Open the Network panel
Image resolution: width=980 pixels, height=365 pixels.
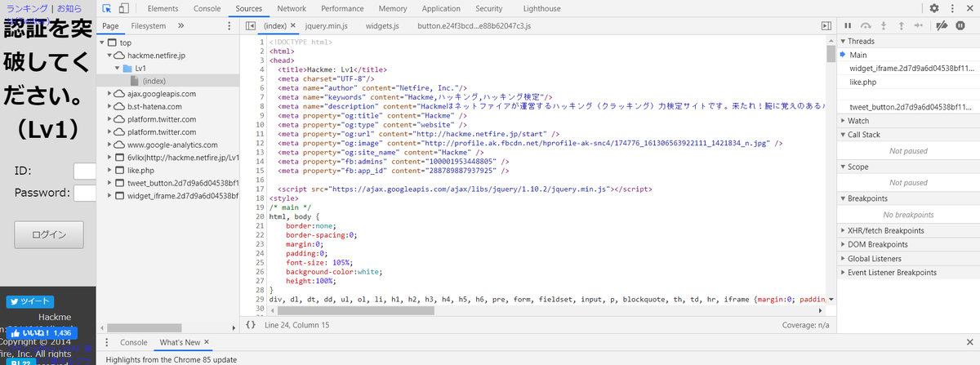click(292, 8)
